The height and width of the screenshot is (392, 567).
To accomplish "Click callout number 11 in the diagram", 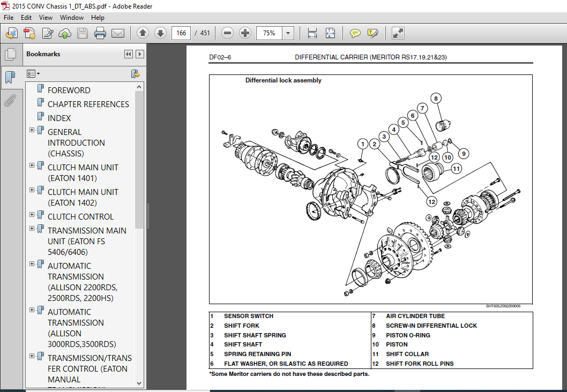I will (457, 168).
